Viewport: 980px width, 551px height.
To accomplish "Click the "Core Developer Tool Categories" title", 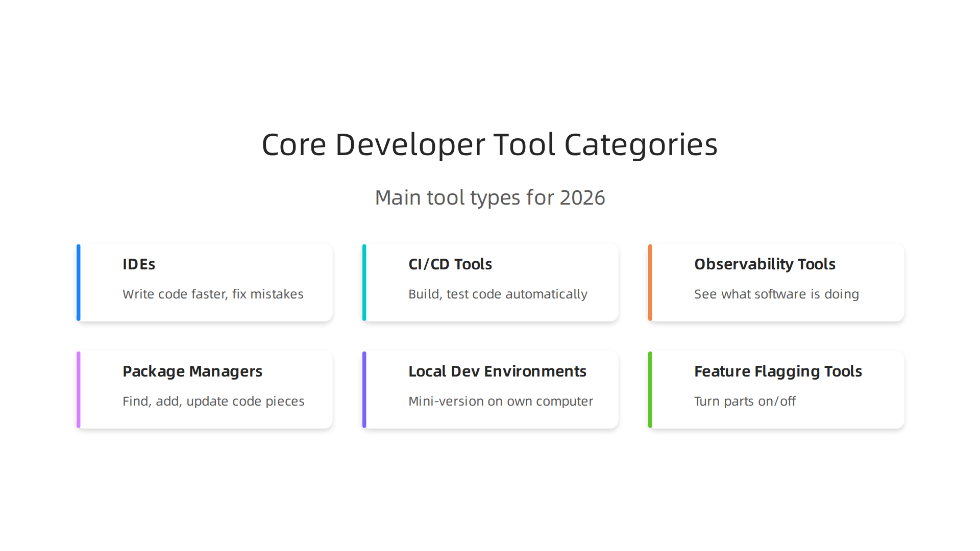I will click(489, 145).
